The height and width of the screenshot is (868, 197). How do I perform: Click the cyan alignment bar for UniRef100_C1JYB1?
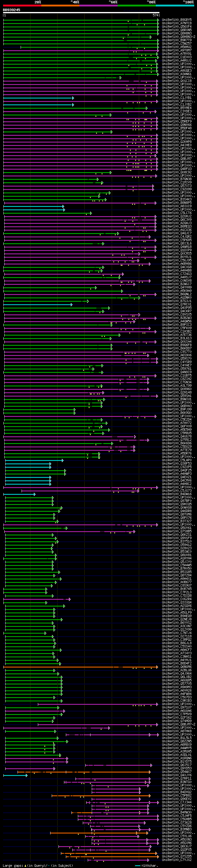click(x=38, y=98)
